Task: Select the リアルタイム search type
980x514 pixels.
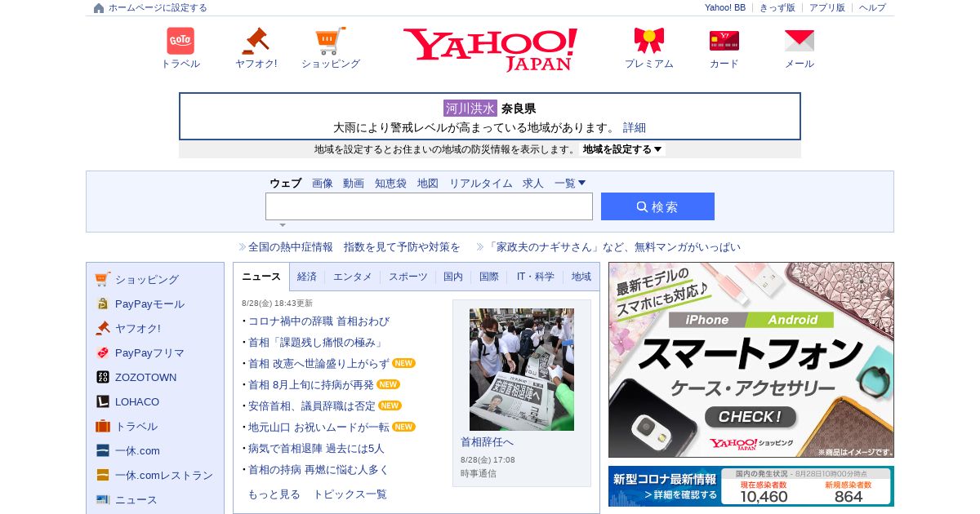Action: [x=481, y=184]
